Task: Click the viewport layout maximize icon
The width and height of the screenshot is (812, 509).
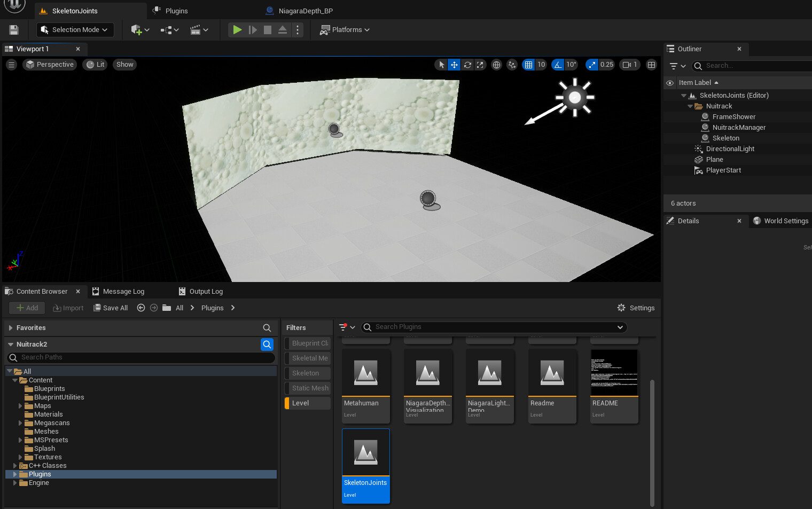Action: click(x=651, y=65)
